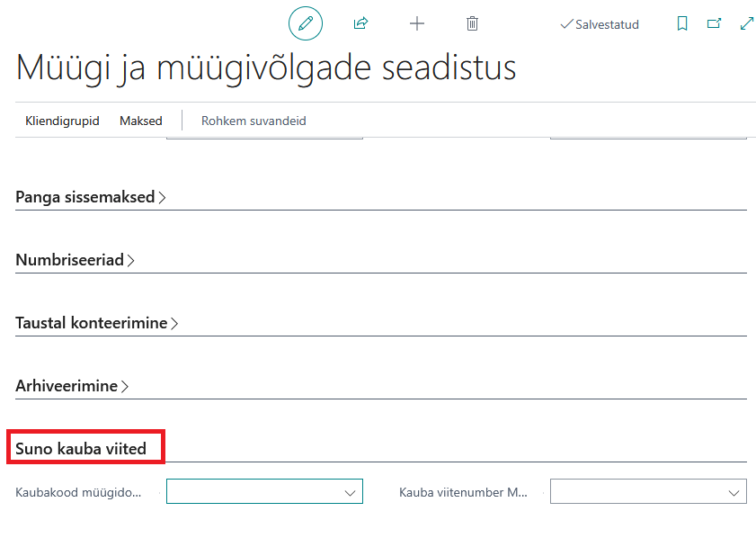Collapse the Suno kauba viited heading
This screenshot has width=756, height=547.
coord(81,449)
